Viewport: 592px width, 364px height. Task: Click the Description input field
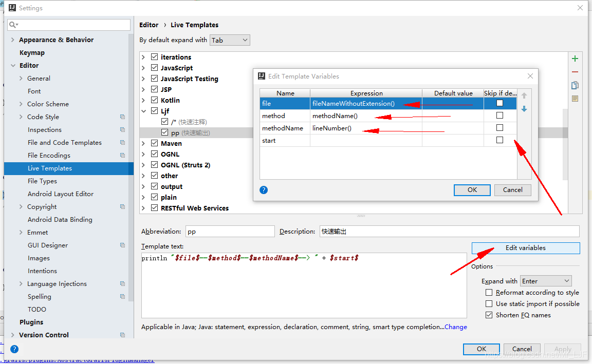(449, 231)
